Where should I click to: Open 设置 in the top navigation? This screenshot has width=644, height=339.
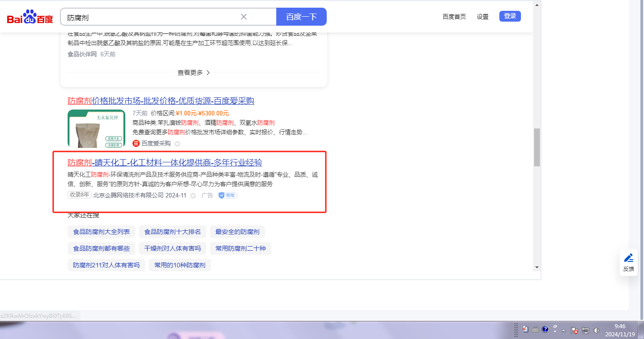[482, 17]
